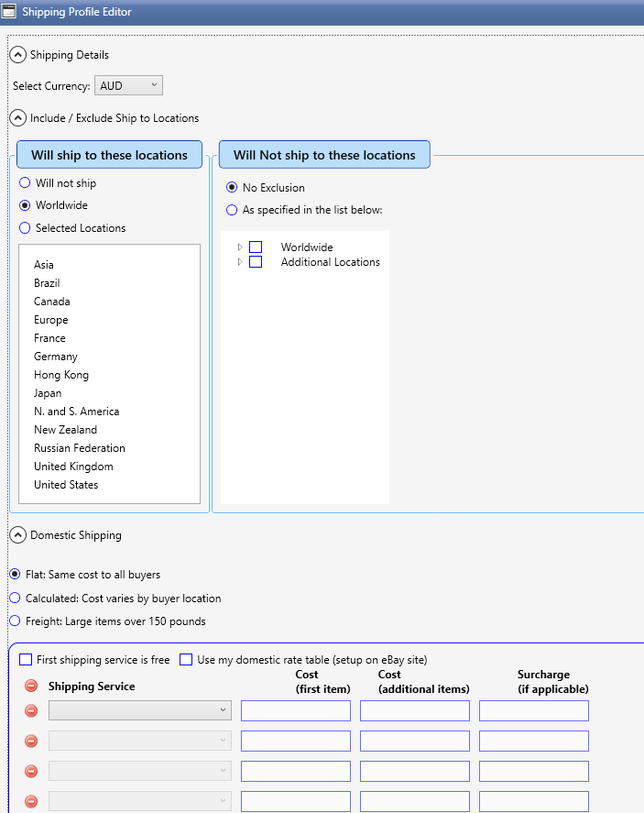Click Will Not ship to these locations header
Image resolution: width=644 pixels, height=813 pixels.
(x=324, y=155)
